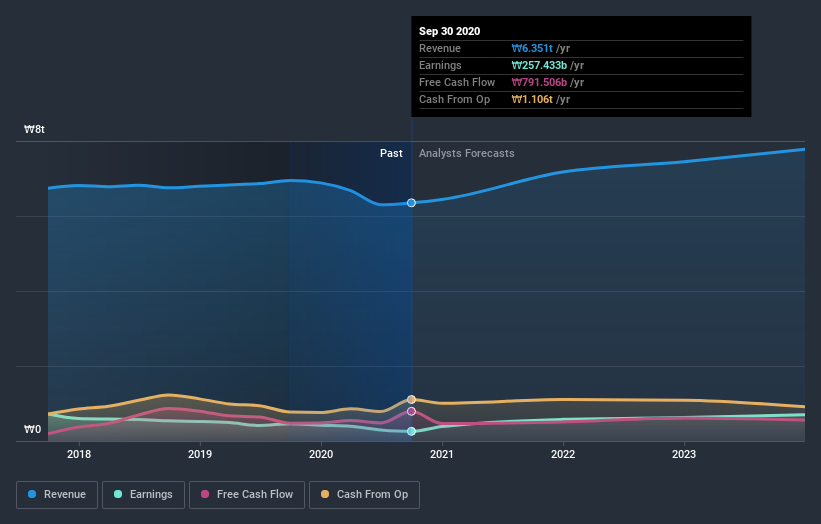
Task: Toggle the Free Cash Flow legend series
Action: pyautogui.click(x=247, y=495)
